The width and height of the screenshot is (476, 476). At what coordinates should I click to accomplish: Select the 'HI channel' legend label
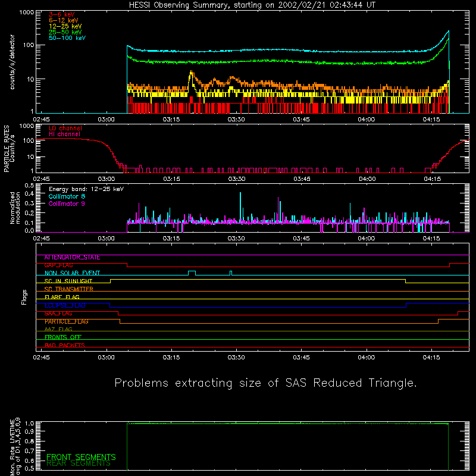click(x=65, y=134)
